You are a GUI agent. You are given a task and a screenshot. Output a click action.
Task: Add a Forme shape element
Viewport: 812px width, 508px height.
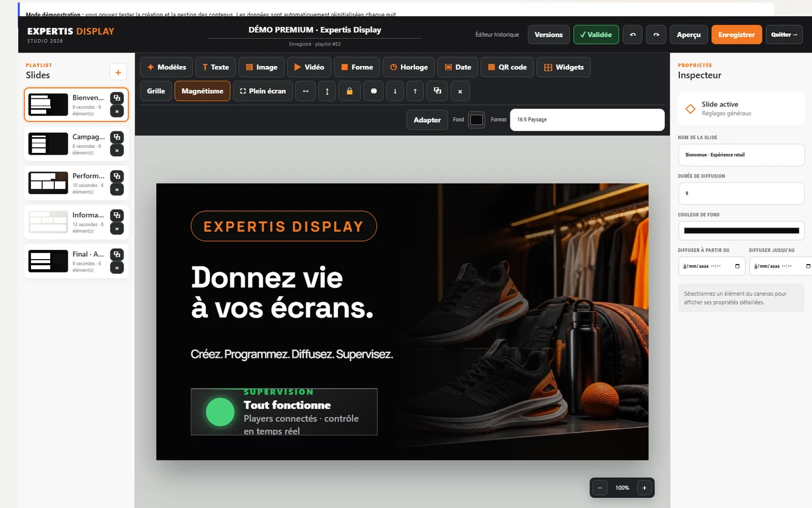click(357, 67)
